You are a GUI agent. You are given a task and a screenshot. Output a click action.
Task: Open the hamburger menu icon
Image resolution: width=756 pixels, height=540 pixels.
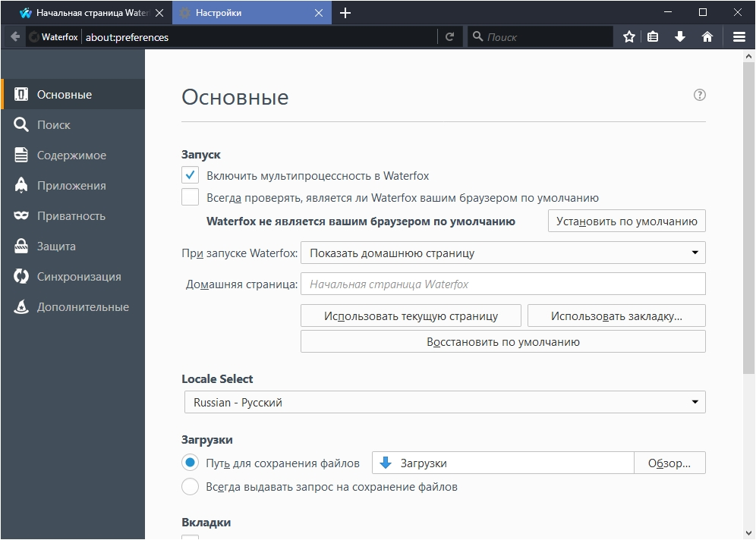click(739, 36)
